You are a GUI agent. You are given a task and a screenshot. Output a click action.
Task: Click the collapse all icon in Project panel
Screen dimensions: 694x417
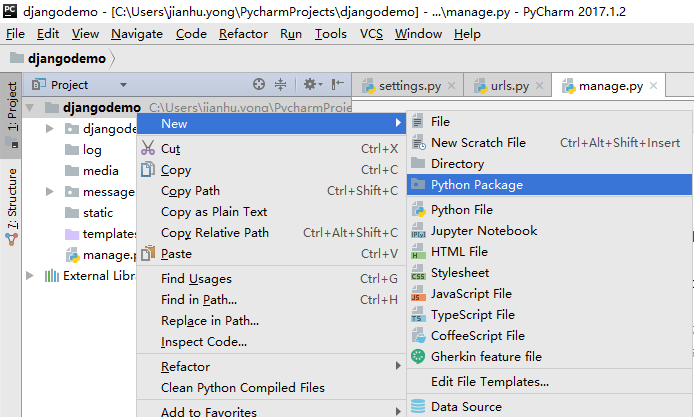click(281, 85)
